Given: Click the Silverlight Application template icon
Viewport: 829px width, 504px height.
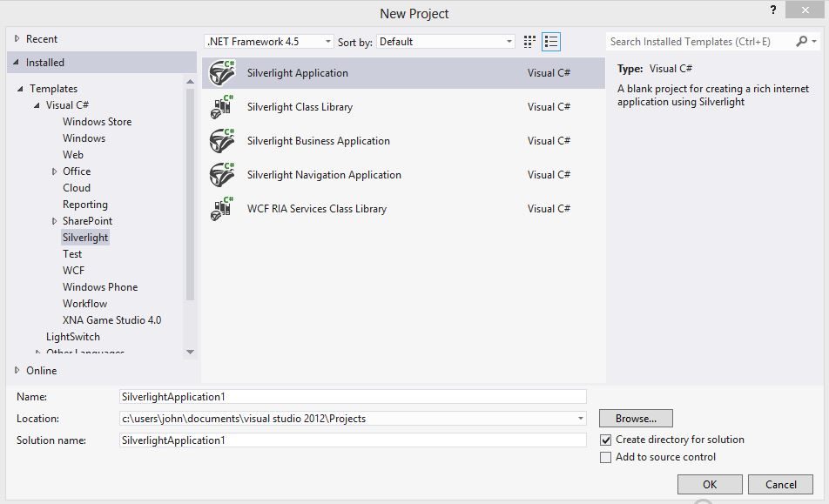Looking at the screenshot, I should [221, 73].
